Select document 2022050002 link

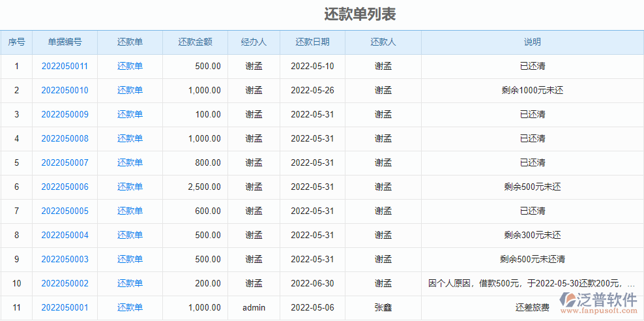65,283
